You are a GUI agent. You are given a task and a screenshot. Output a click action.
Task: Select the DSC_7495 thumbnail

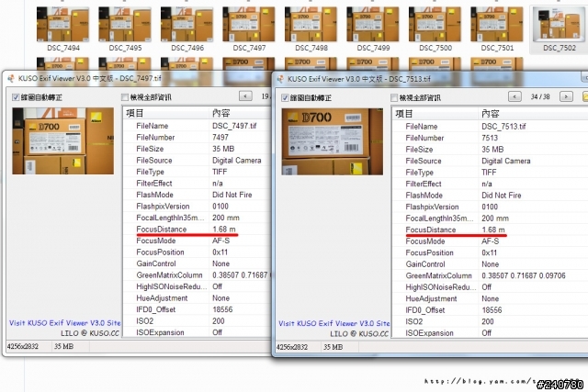(x=125, y=25)
